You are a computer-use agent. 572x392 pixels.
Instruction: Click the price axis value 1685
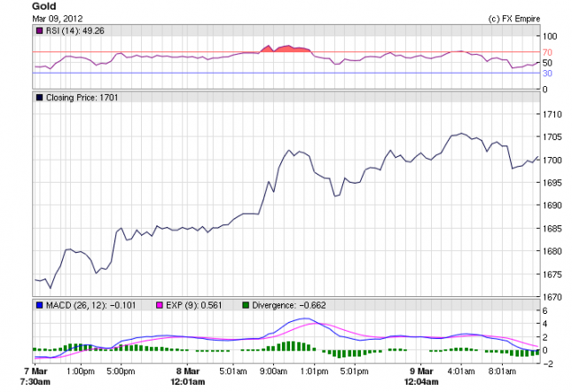[x=552, y=229]
